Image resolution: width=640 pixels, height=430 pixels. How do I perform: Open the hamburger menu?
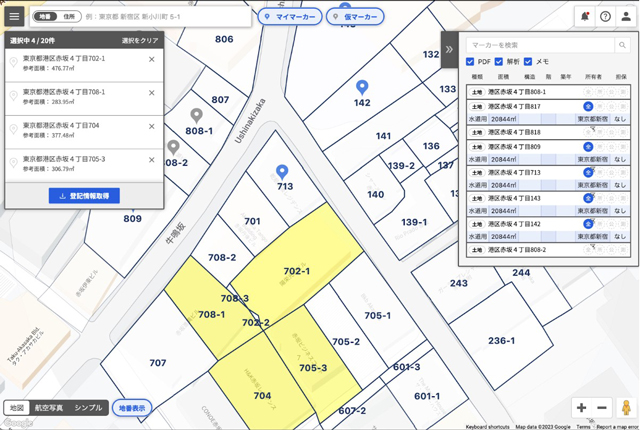14,16
